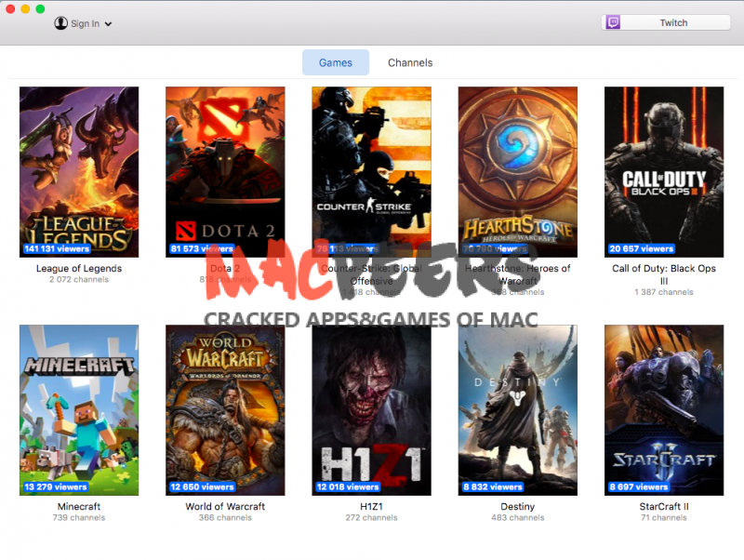Viewport: 744px width, 560px height.
Task: Click the 12 650 viewers badge
Action: [x=202, y=487]
